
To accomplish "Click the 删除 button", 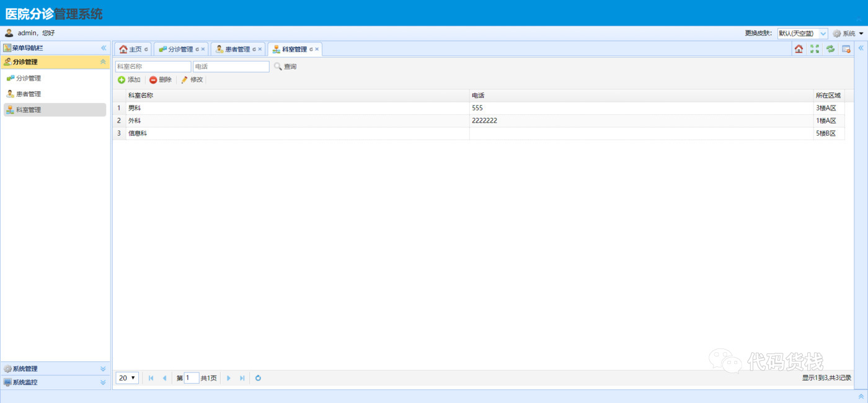I will coord(161,79).
